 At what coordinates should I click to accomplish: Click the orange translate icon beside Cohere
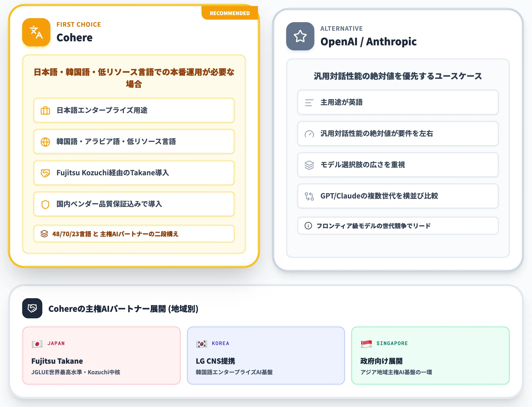36,32
